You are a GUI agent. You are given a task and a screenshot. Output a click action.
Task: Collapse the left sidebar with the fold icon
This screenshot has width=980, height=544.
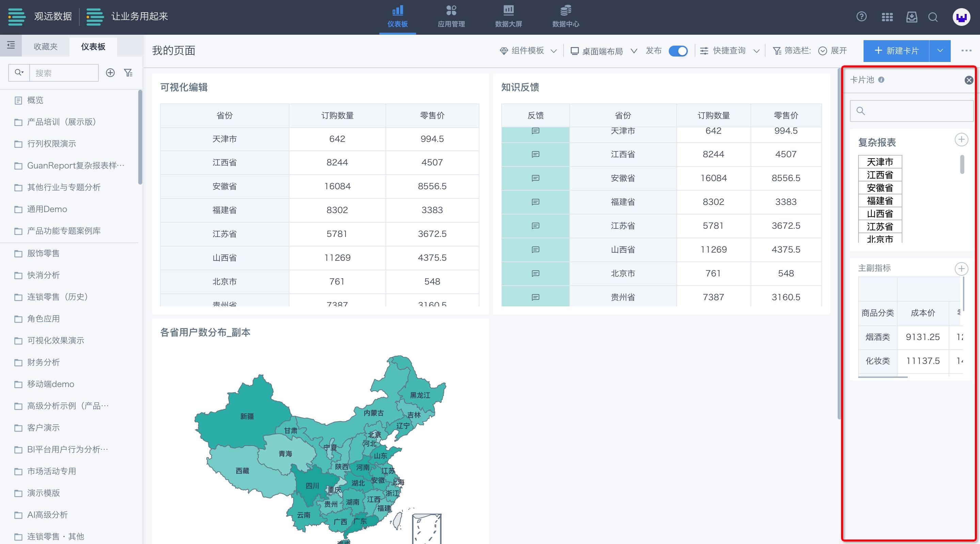pyautogui.click(x=11, y=45)
